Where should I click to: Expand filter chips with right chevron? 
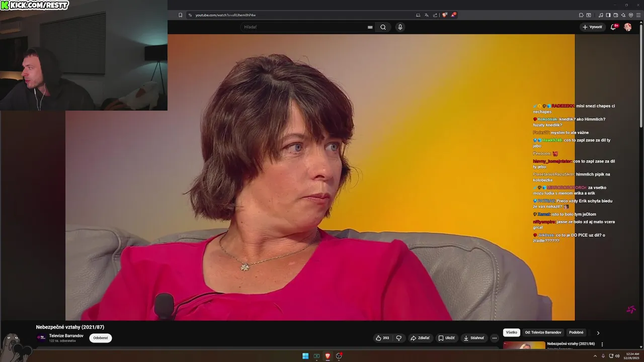[598, 332]
